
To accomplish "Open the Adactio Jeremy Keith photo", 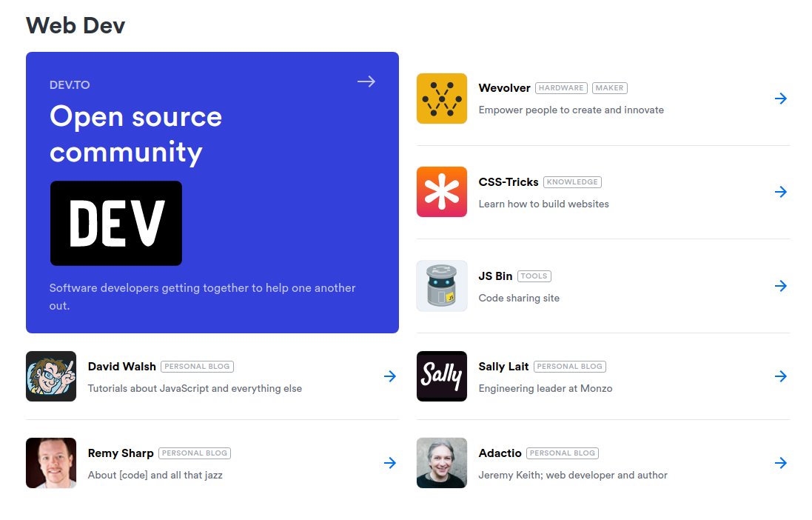I will point(442,463).
